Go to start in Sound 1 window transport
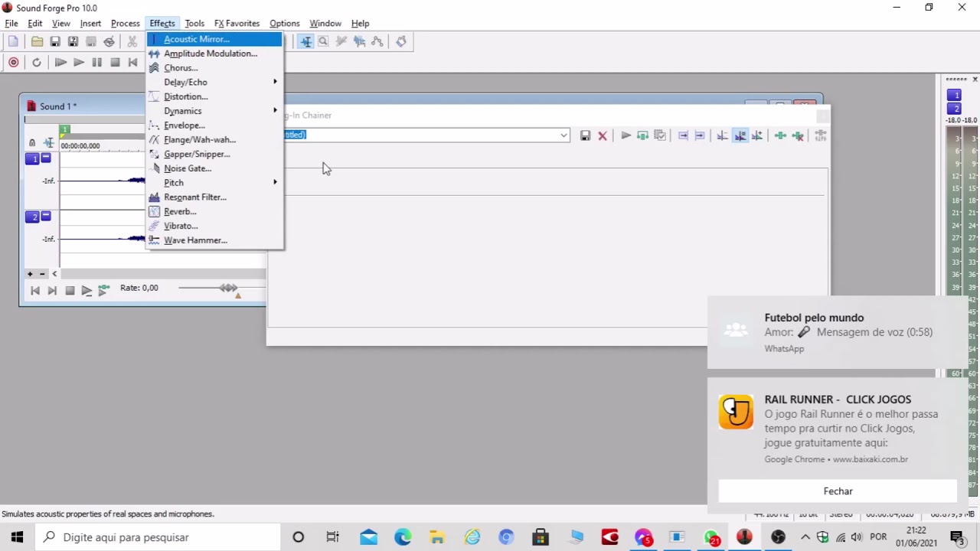Image resolution: width=980 pixels, height=551 pixels. tap(34, 291)
